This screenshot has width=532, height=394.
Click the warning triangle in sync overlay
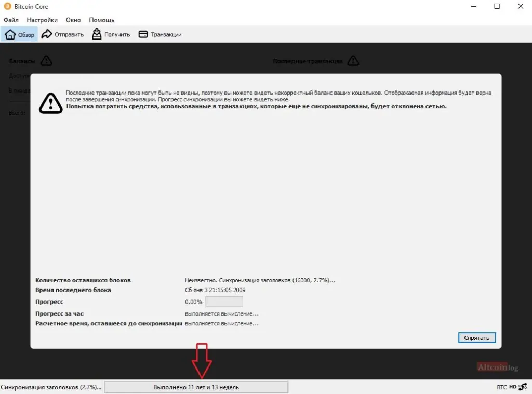50,103
